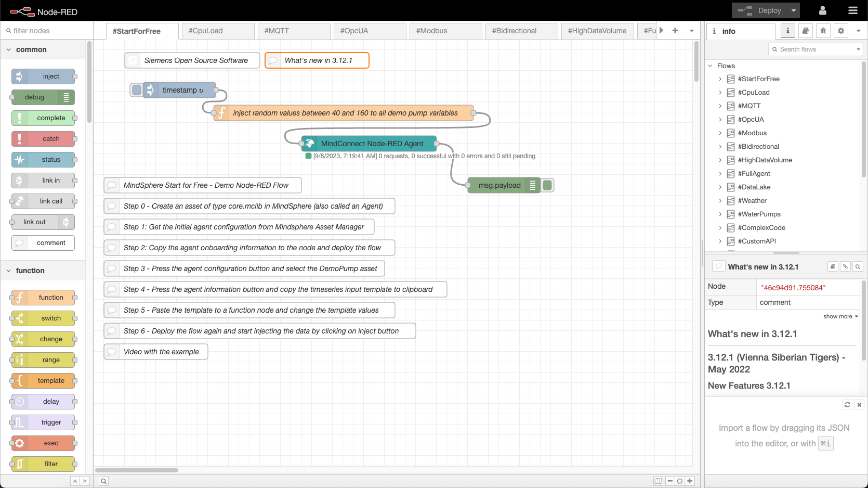Image resolution: width=868 pixels, height=488 pixels.
Task: Click the Deploy button
Action: click(760, 10)
